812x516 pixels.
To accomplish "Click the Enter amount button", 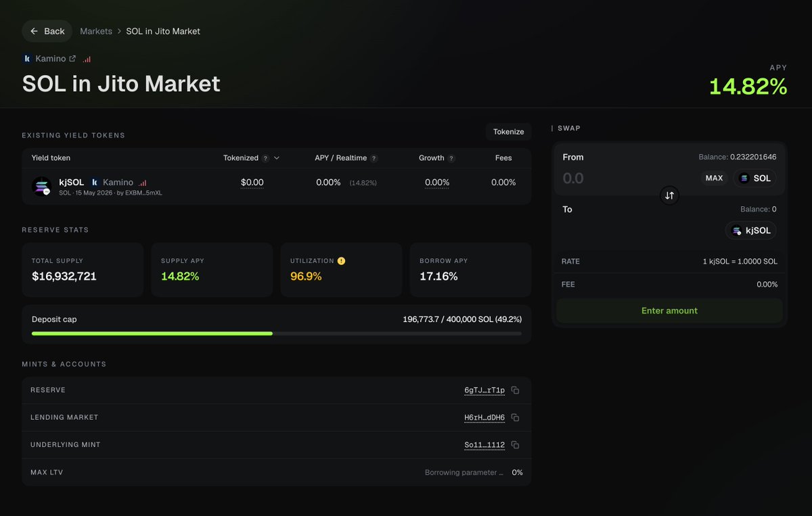I will click(669, 310).
